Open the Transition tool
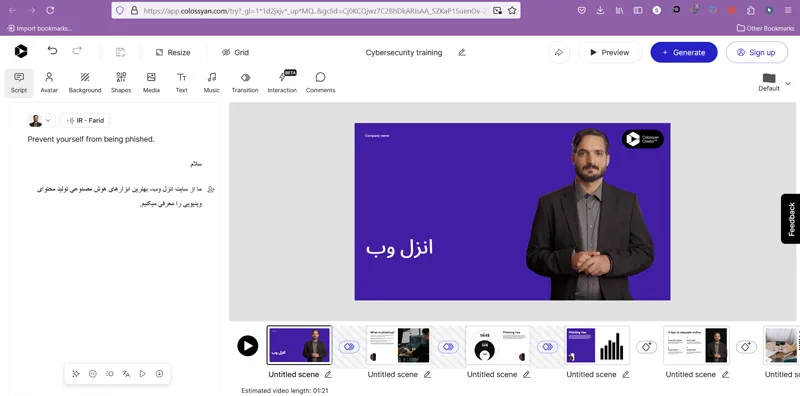800x396 pixels. tap(245, 83)
